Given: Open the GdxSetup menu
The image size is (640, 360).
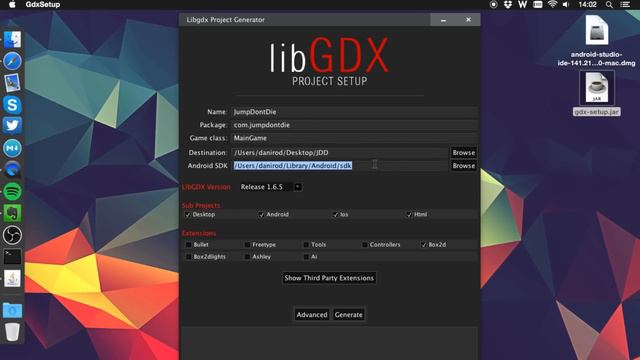Looking at the screenshot, I should click(x=42, y=4).
